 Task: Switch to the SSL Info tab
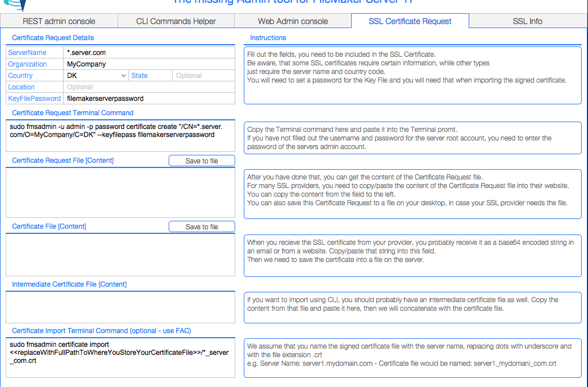pos(528,21)
